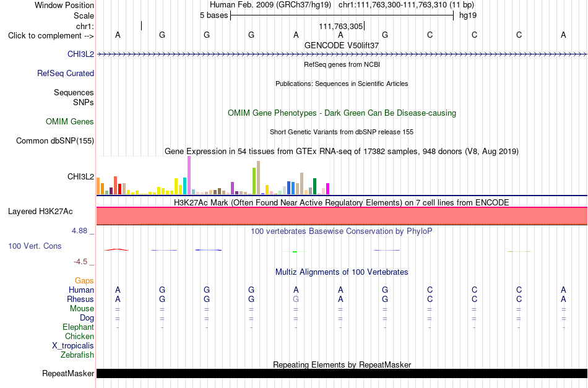588x388 pixels.
Task: Click 'RefSeq genes from NCBI' title
Action: point(342,64)
